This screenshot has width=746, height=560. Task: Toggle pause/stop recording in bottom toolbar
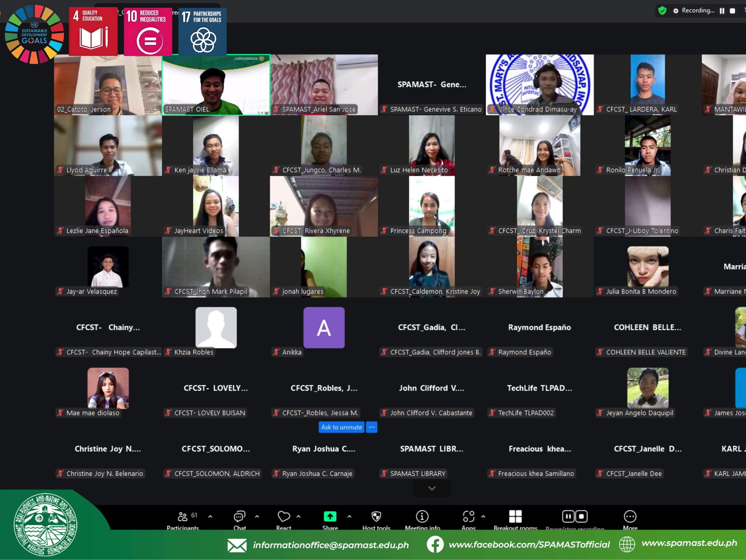[x=575, y=517]
